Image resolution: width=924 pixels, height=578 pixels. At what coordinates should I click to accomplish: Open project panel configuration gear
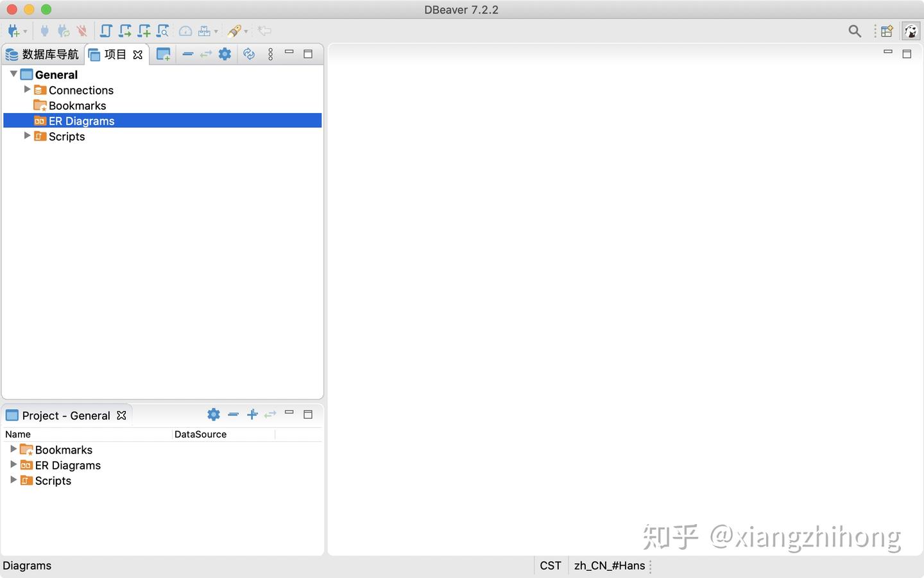pyautogui.click(x=225, y=54)
